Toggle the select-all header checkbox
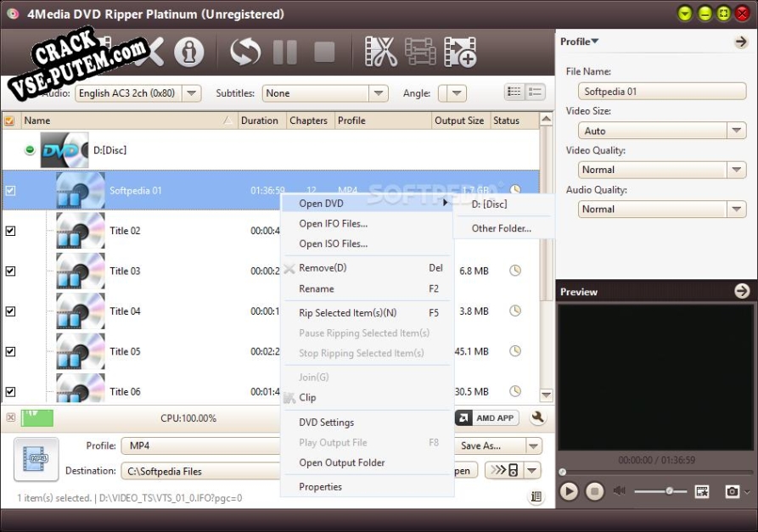The width and height of the screenshot is (758, 532). (x=9, y=120)
